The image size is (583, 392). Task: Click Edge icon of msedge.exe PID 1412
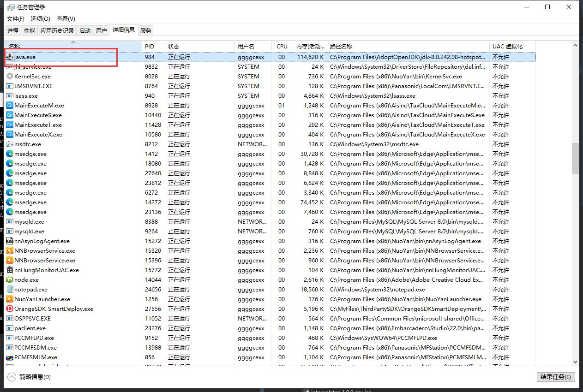tap(10, 154)
